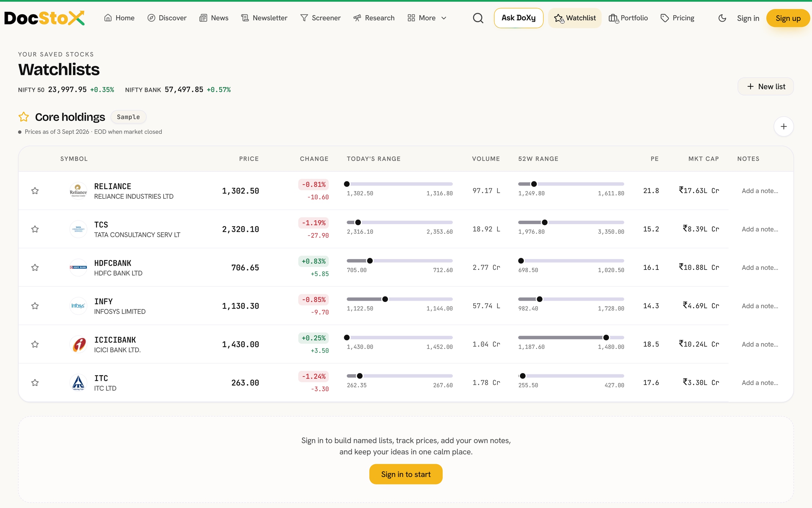This screenshot has height=508, width=812.
Task: Click the Sign up button
Action: click(x=788, y=18)
